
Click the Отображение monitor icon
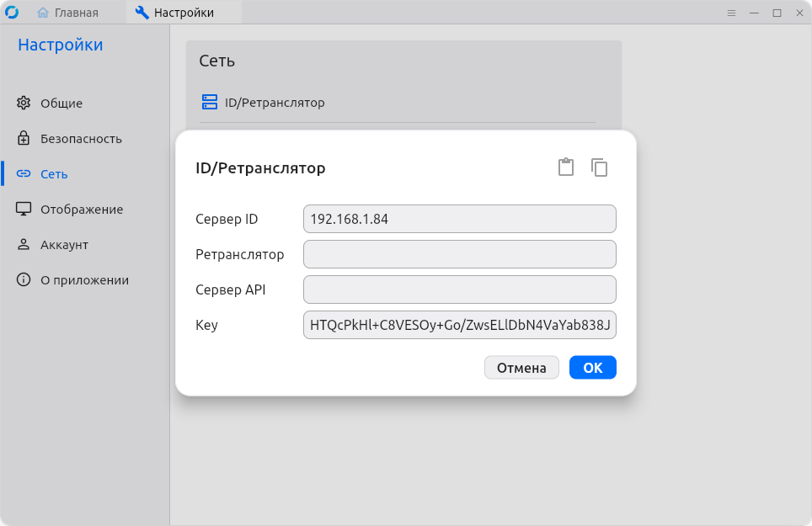pyautogui.click(x=24, y=210)
